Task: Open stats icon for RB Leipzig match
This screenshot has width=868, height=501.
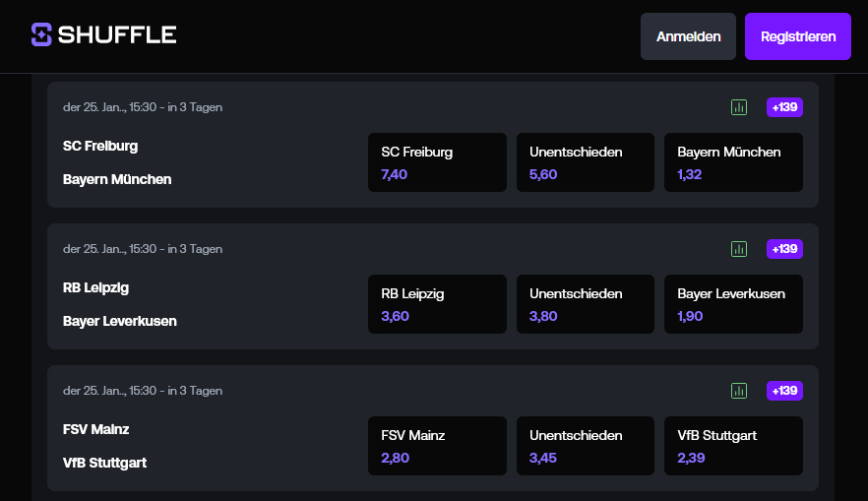Action: pos(739,249)
